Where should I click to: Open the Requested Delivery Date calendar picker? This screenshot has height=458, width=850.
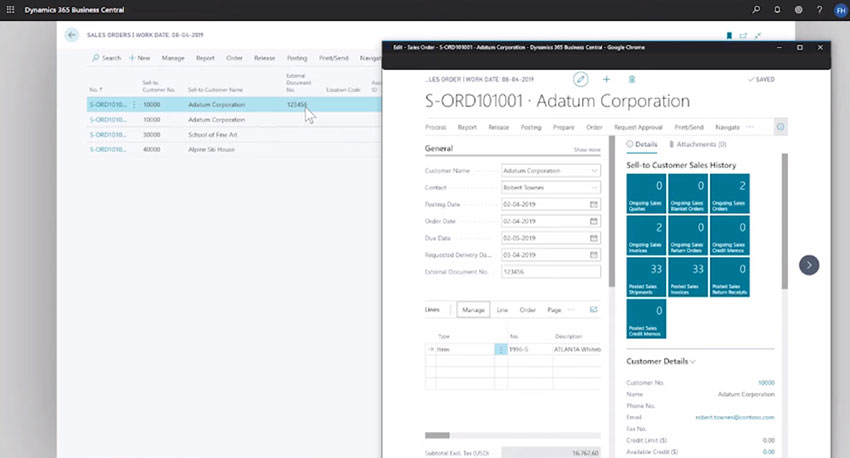click(x=594, y=255)
